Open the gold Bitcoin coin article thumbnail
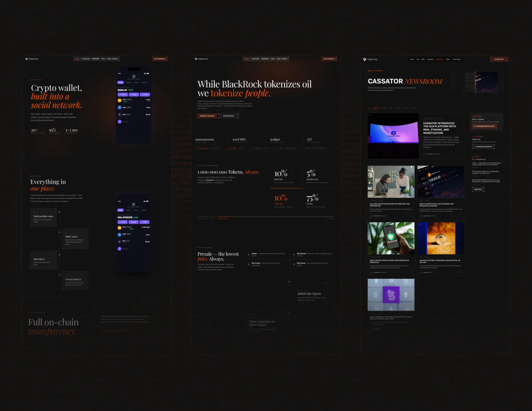The height and width of the screenshot is (411, 532). pyautogui.click(x=441, y=238)
